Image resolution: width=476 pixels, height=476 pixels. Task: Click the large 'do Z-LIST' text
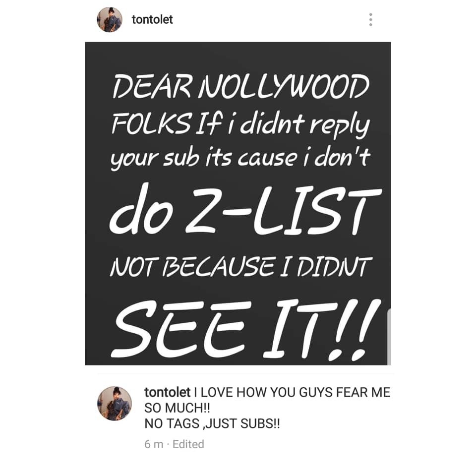pos(245,209)
